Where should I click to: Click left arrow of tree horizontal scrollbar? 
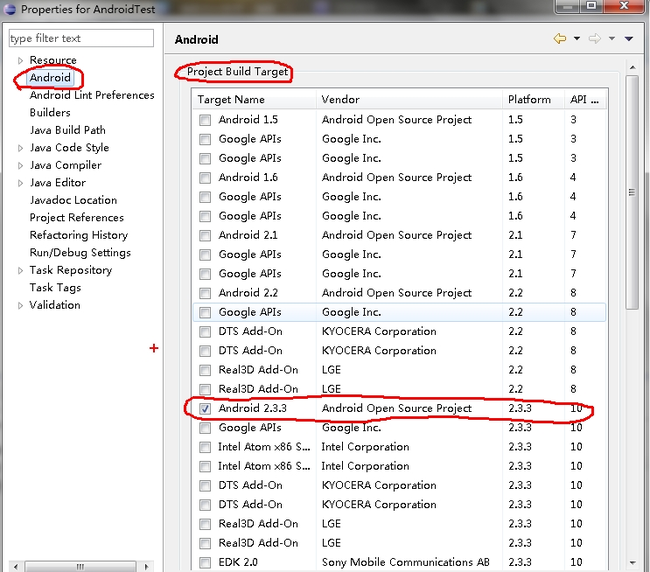[16, 566]
